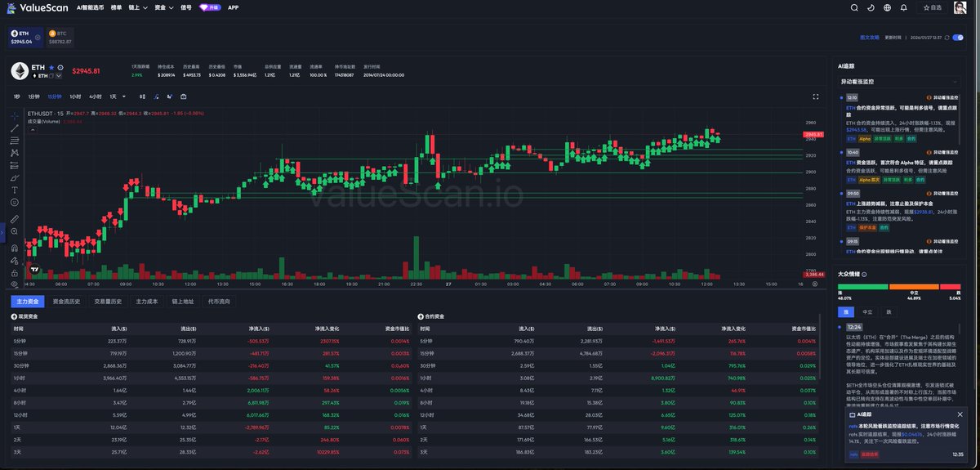Click the purple 升级 upgrade button
Image resolution: width=980 pixels, height=470 pixels.
coord(210,7)
